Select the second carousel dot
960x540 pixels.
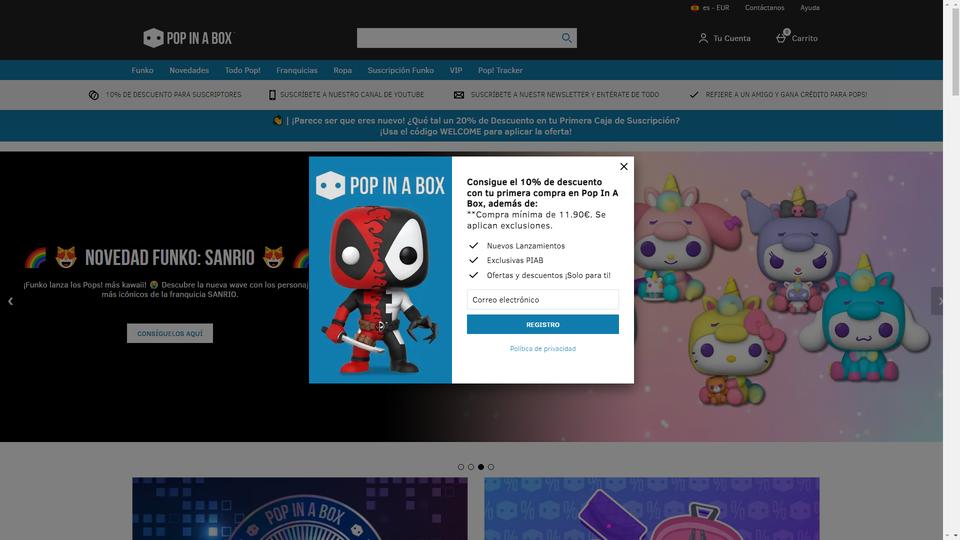tap(471, 467)
